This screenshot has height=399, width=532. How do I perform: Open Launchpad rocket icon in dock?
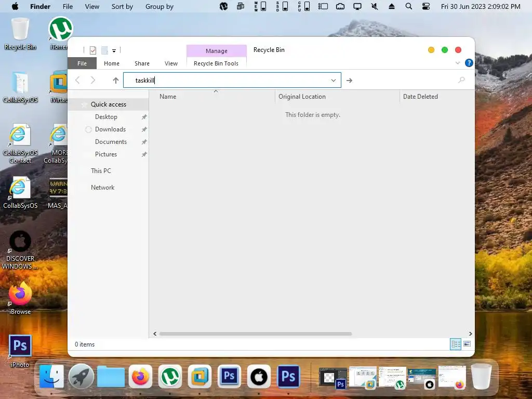(x=81, y=376)
